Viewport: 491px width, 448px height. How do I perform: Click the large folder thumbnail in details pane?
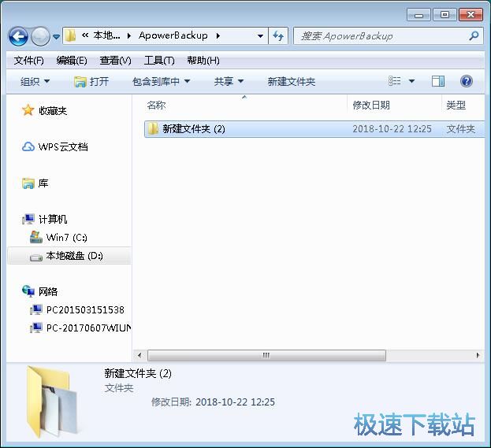[52, 402]
